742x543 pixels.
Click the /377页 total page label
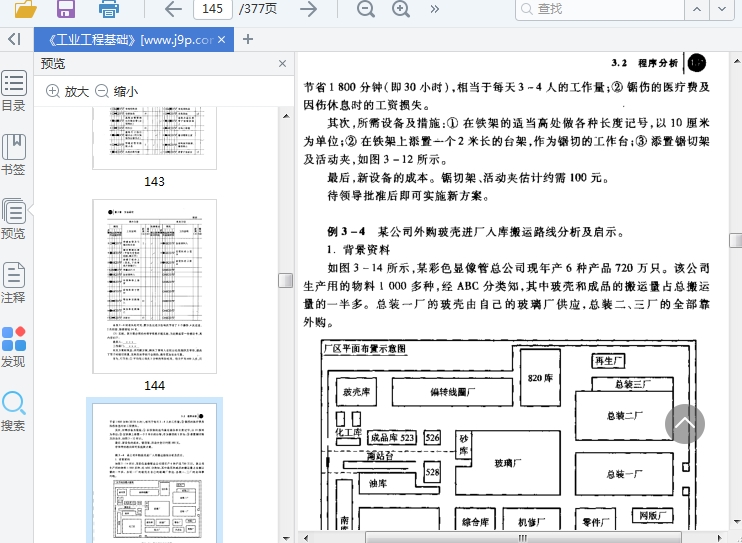(x=258, y=9)
